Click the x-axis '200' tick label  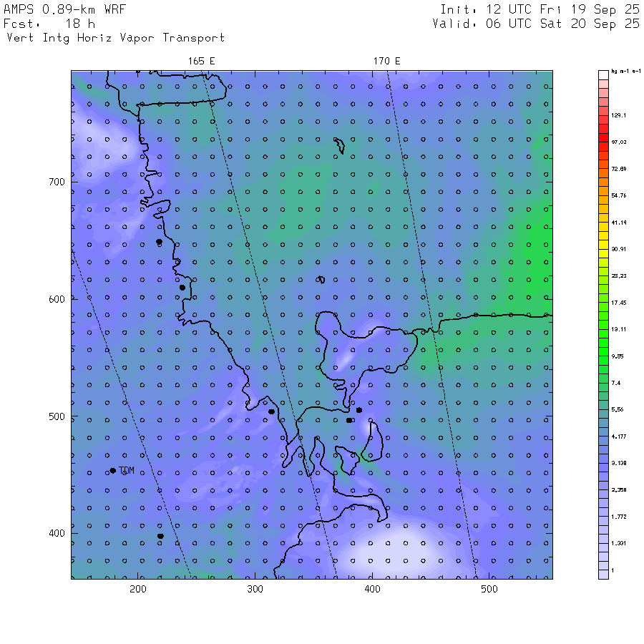tap(138, 589)
